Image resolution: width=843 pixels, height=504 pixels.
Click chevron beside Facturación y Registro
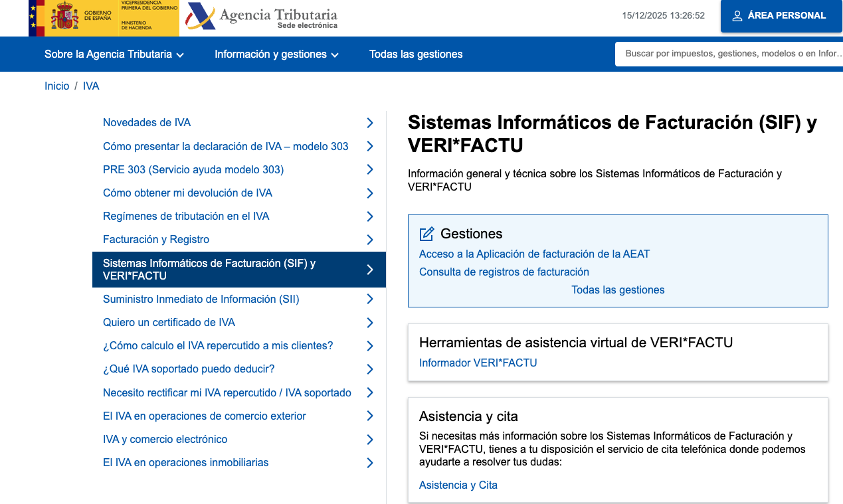click(x=370, y=240)
